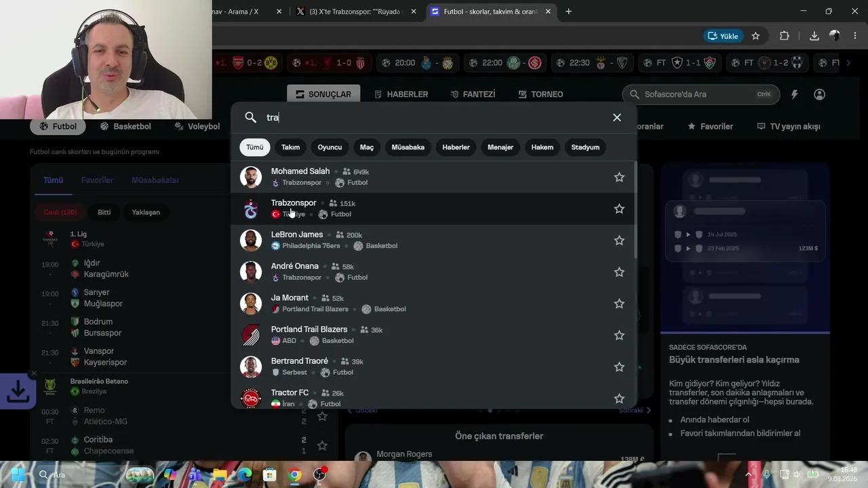
Task: Close the 'Futbol - skorlar' browser tab
Action: click(x=548, y=12)
